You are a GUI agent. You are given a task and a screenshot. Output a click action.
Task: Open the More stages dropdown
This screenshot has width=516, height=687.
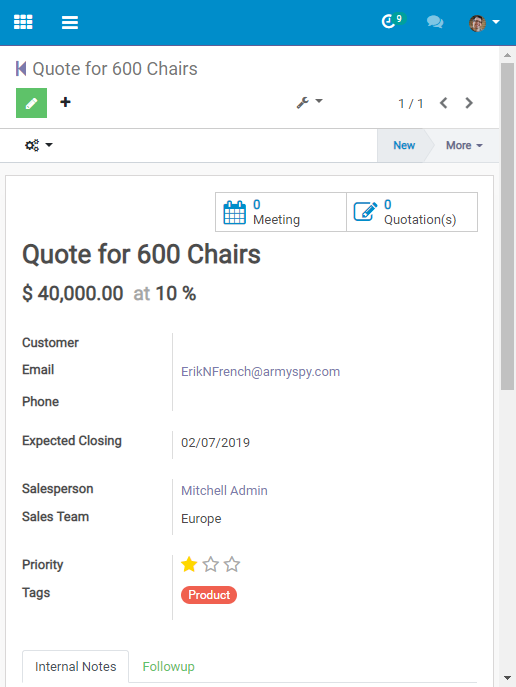(464, 145)
